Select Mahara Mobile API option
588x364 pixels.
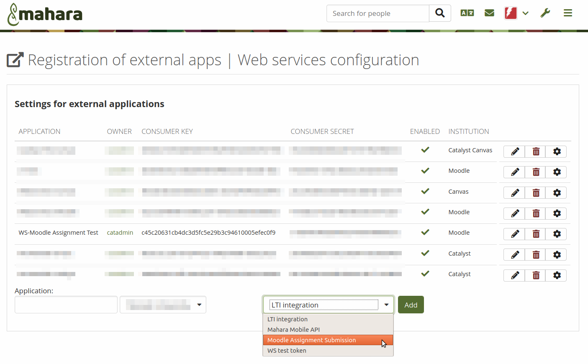pyautogui.click(x=328, y=330)
